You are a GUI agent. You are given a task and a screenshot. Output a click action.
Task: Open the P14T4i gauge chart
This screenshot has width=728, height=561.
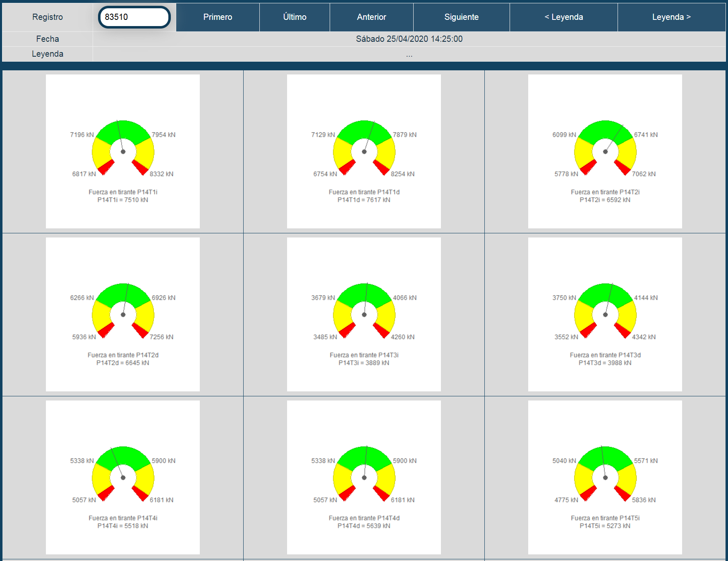pos(123,477)
